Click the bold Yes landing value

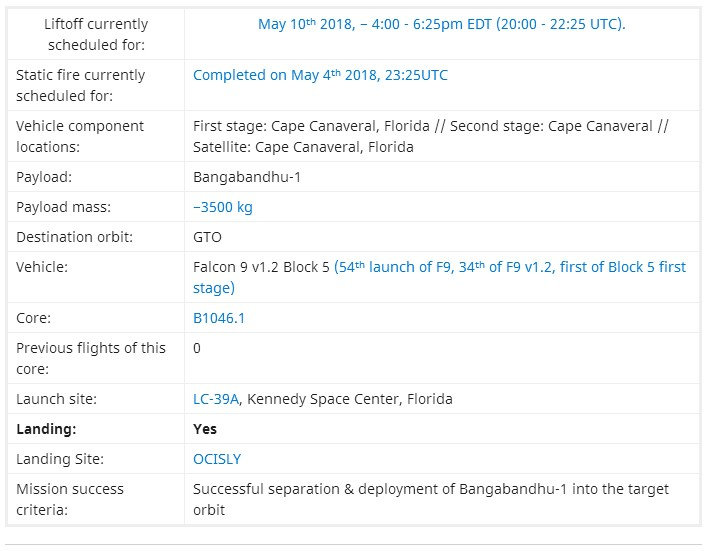point(205,429)
